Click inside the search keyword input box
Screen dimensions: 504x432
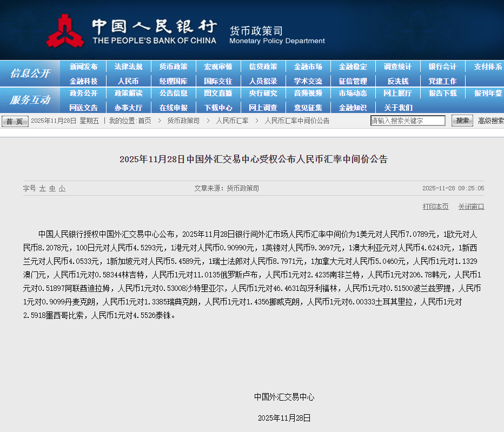pyautogui.click(x=408, y=121)
